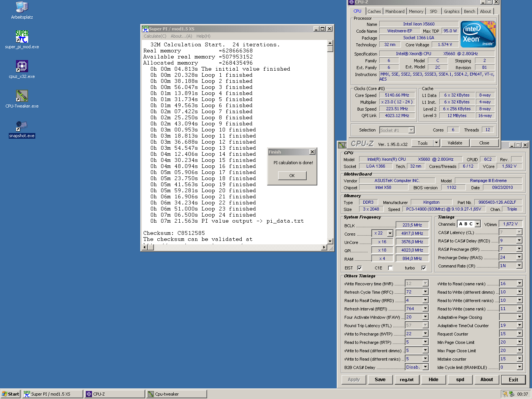Click the About button in Cpu-tweaker
The width and height of the screenshot is (532, 399).
(486, 380)
